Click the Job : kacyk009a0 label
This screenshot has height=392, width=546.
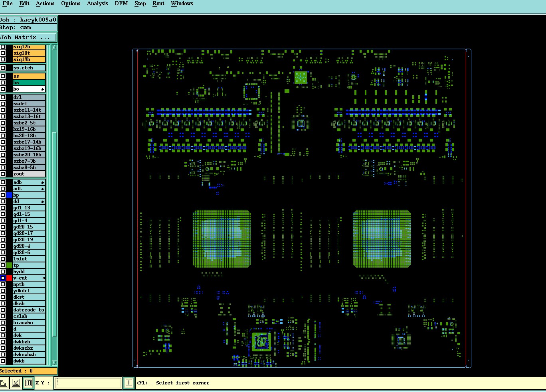pyautogui.click(x=28, y=20)
